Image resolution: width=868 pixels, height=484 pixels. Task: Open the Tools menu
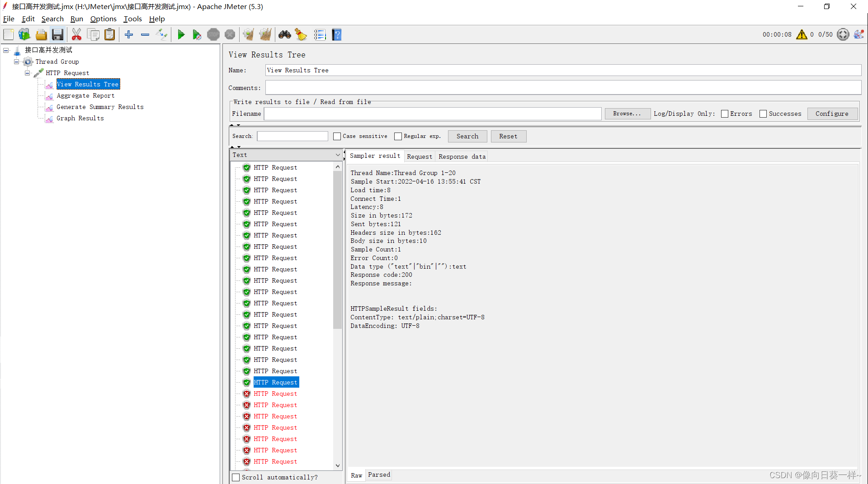click(132, 19)
